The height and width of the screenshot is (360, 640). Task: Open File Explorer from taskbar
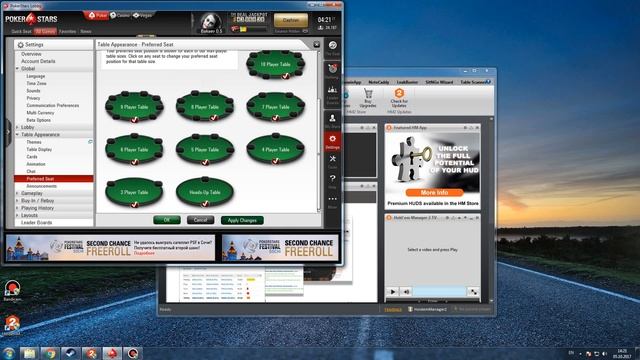pyautogui.click(x=29, y=353)
